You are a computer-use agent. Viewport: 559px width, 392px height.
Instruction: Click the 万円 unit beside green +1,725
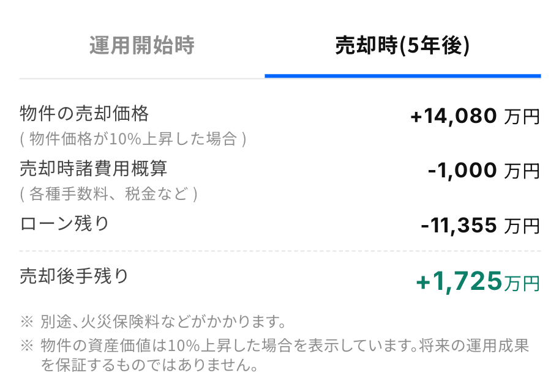pyautogui.click(x=522, y=283)
